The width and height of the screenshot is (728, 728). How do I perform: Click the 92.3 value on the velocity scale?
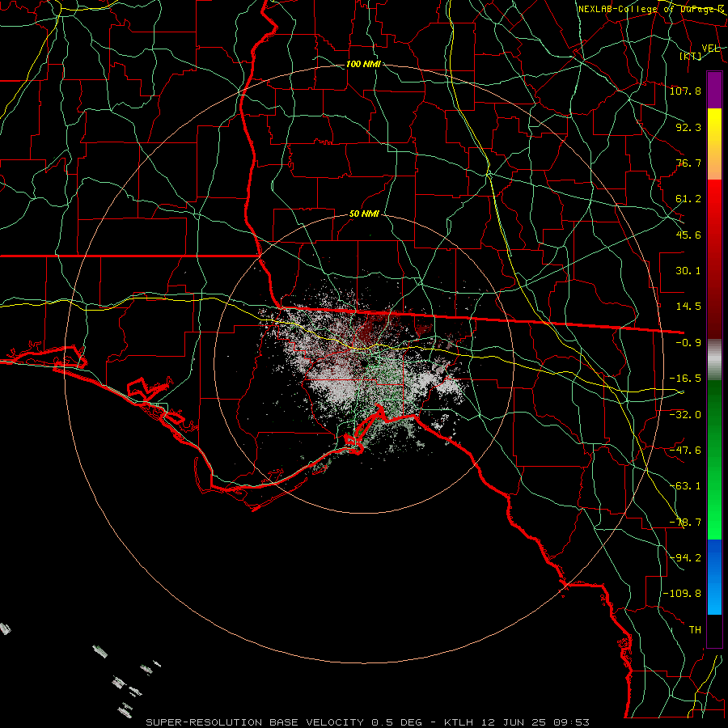pyautogui.click(x=688, y=127)
